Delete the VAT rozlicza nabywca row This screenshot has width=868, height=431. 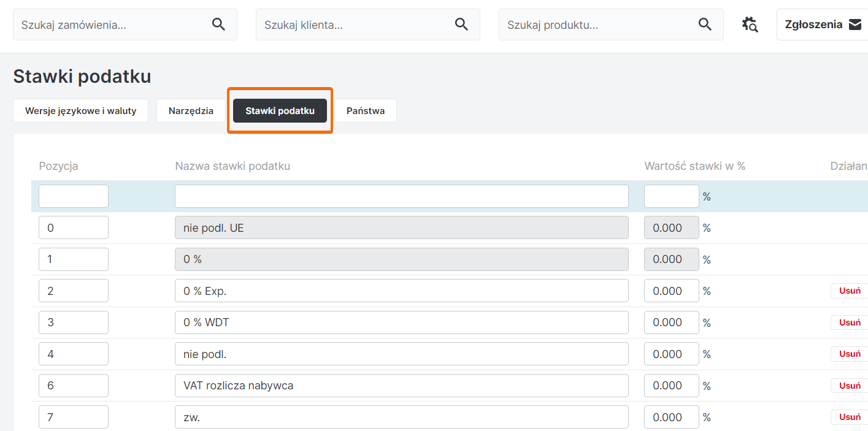(x=850, y=386)
